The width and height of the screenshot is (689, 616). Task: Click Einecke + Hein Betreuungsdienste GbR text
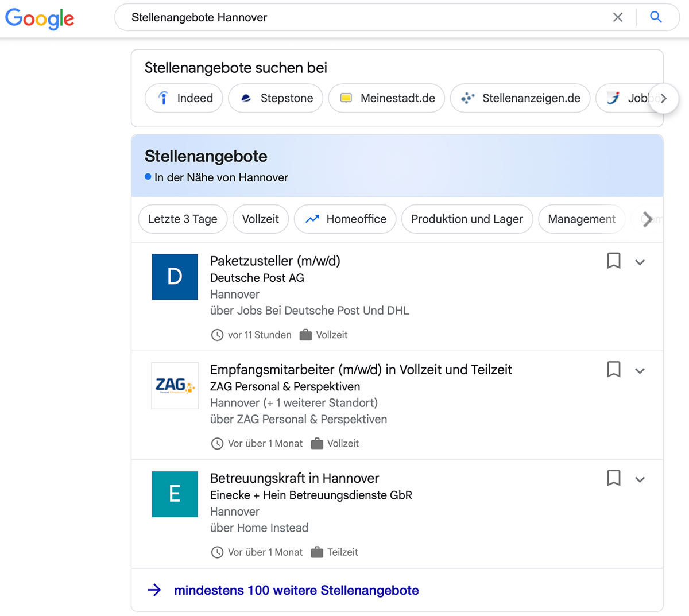point(311,495)
